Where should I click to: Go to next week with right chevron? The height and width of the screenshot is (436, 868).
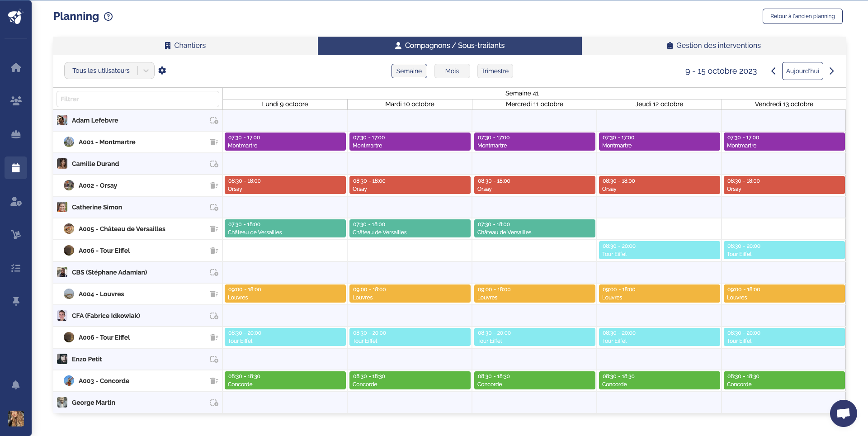point(831,71)
